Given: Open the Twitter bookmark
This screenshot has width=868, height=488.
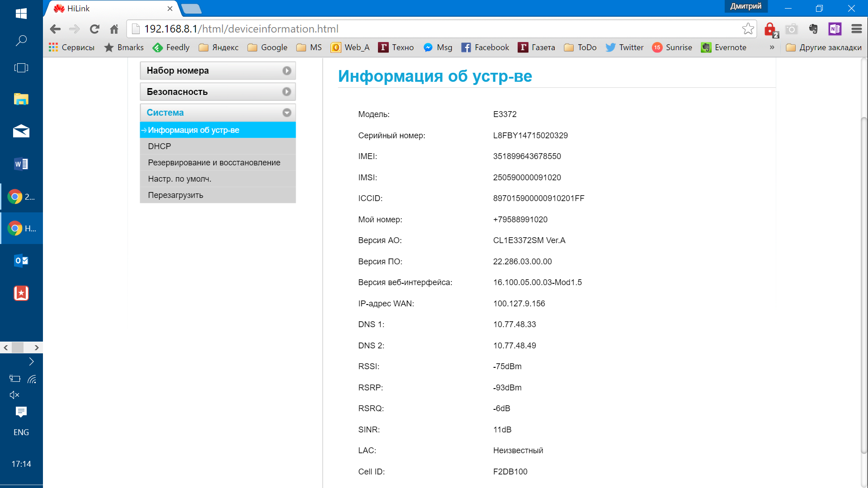Looking at the screenshot, I should point(624,47).
